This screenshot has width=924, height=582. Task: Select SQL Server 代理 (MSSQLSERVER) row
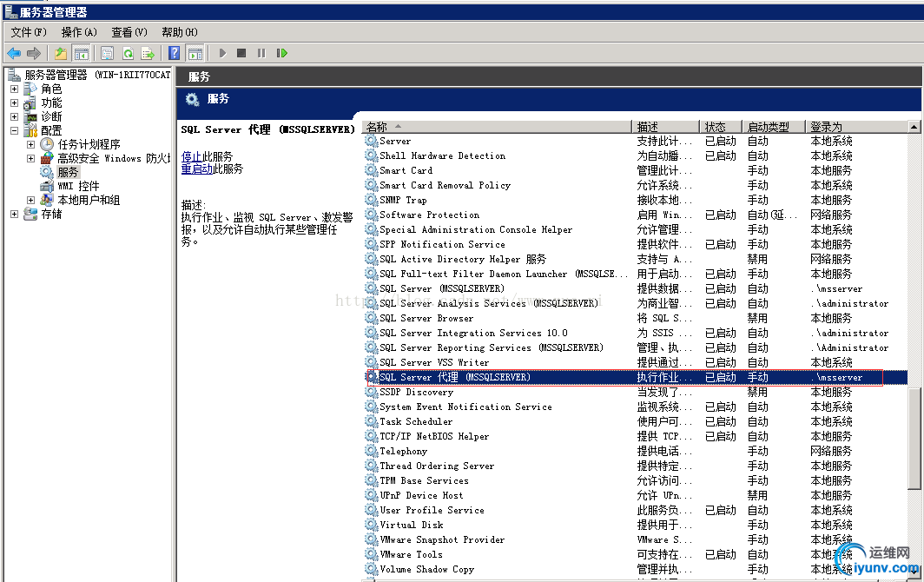click(x=636, y=377)
